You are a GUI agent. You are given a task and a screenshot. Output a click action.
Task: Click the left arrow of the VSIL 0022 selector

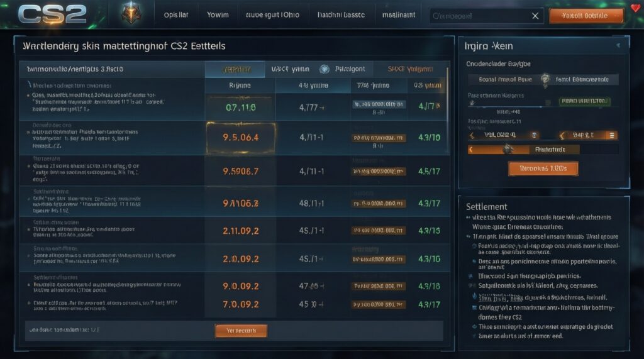pos(472,135)
